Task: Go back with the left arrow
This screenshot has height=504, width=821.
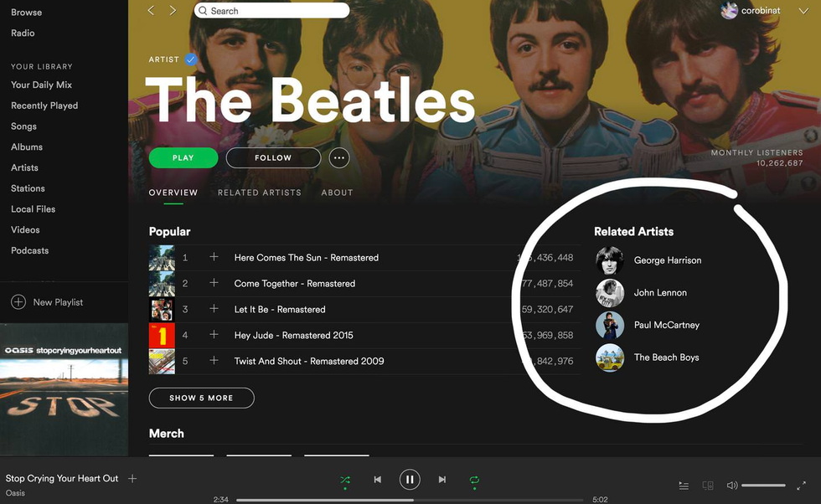Action: 151,11
